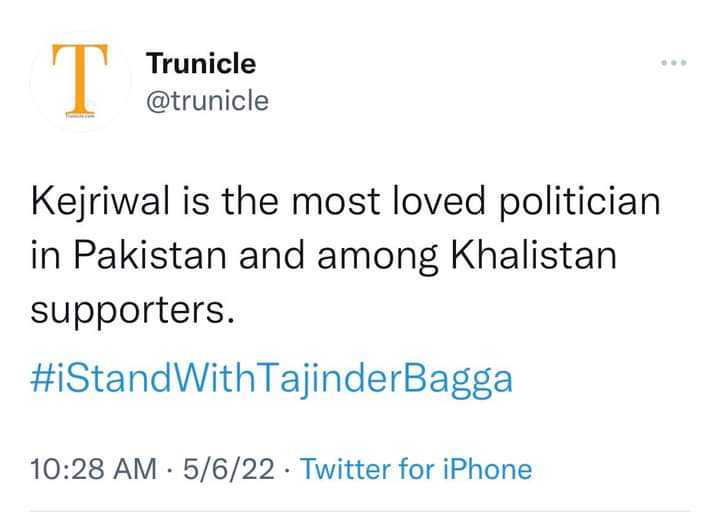Click the word Khalistan in the tweet
Viewport: 720px width, 527px height.
pos(534,256)
